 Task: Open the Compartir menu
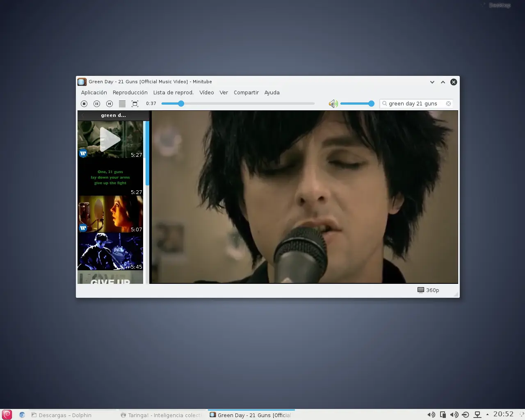coord(246,93)
